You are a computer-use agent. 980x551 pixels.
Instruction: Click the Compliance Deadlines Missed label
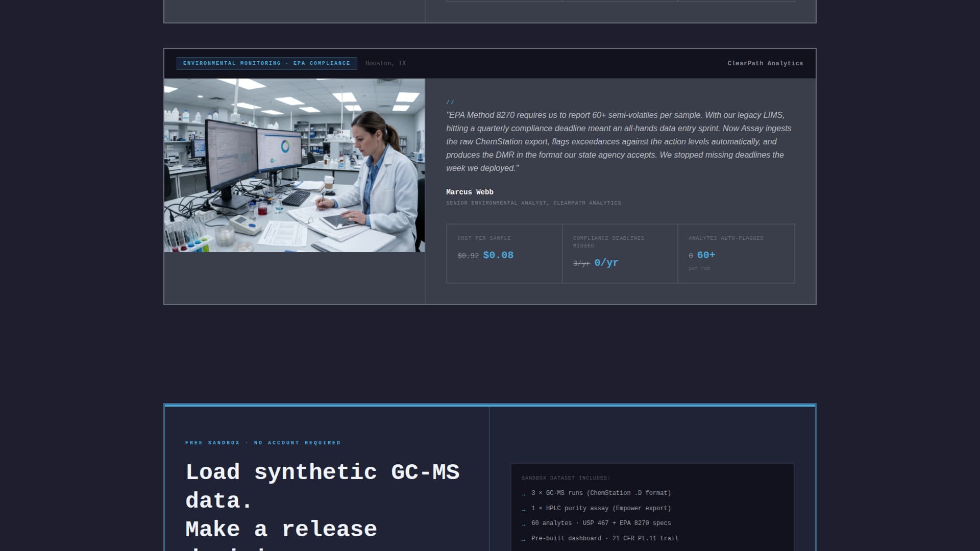(x=608, y=242)
